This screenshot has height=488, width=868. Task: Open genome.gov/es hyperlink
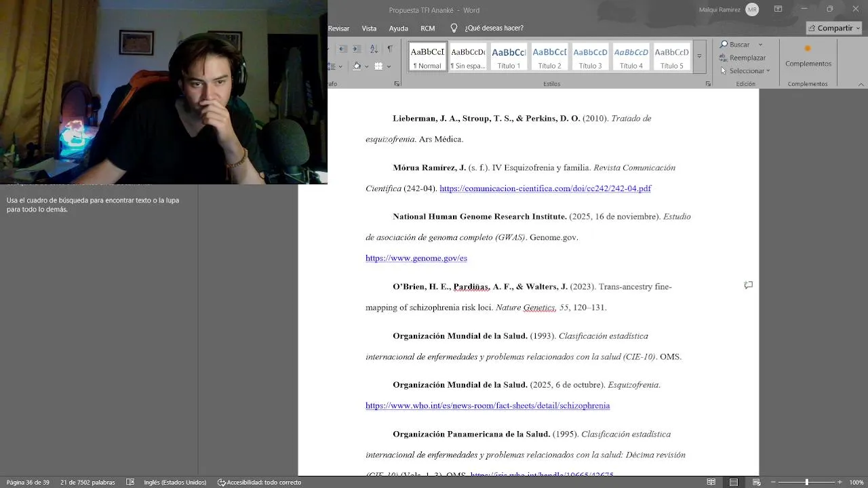[416, 258]
